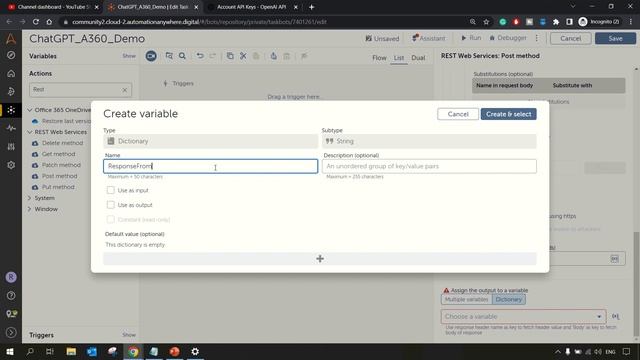Open the Debugger
Viewport: 640px width, 360px height.
[x=508, y=38]
